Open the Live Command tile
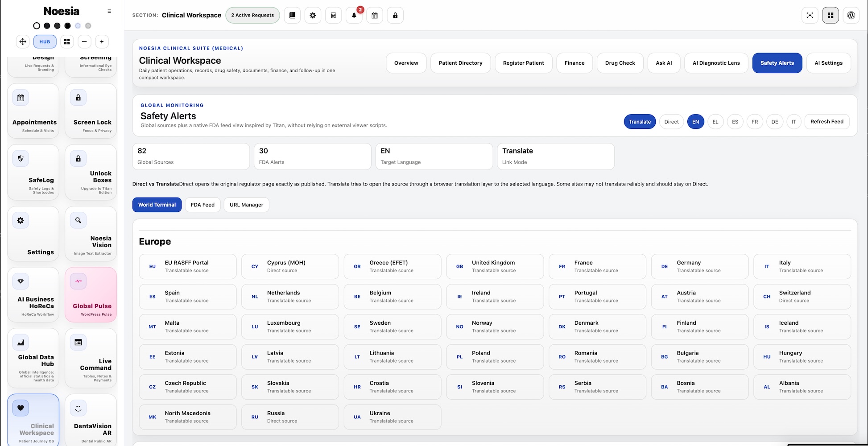 pyautogui.click(x=91, y=358)
